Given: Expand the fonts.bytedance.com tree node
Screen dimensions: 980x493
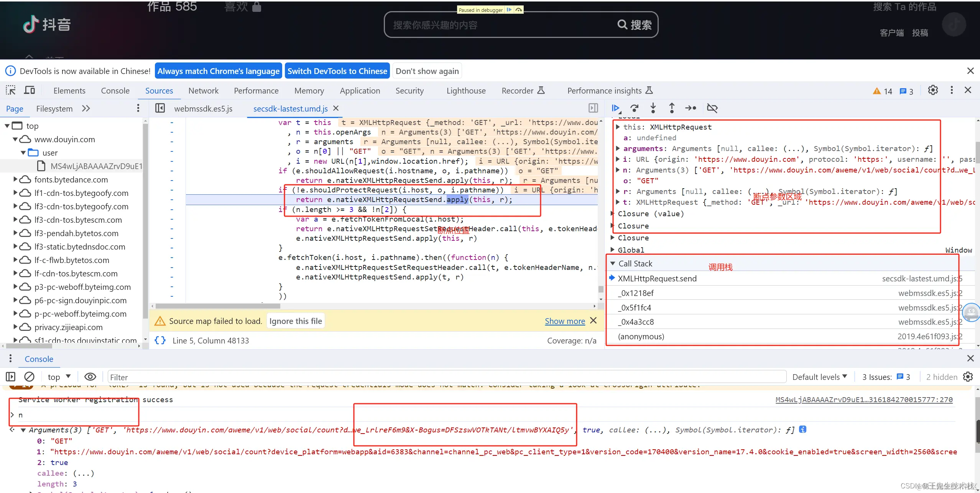Looking at the screenshot, I should 15,179.
